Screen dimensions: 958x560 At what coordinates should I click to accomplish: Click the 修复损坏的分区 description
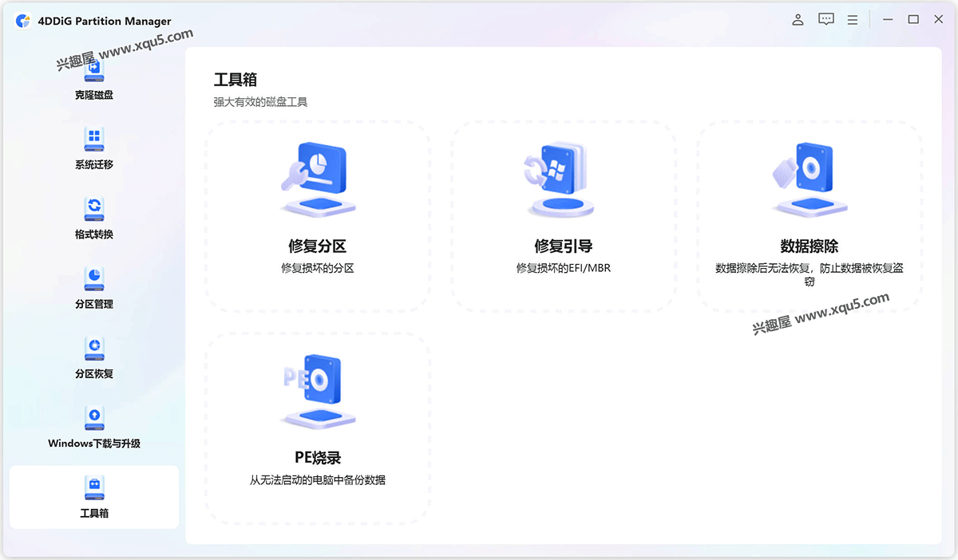pyautogui.click(x=317, y=268)
